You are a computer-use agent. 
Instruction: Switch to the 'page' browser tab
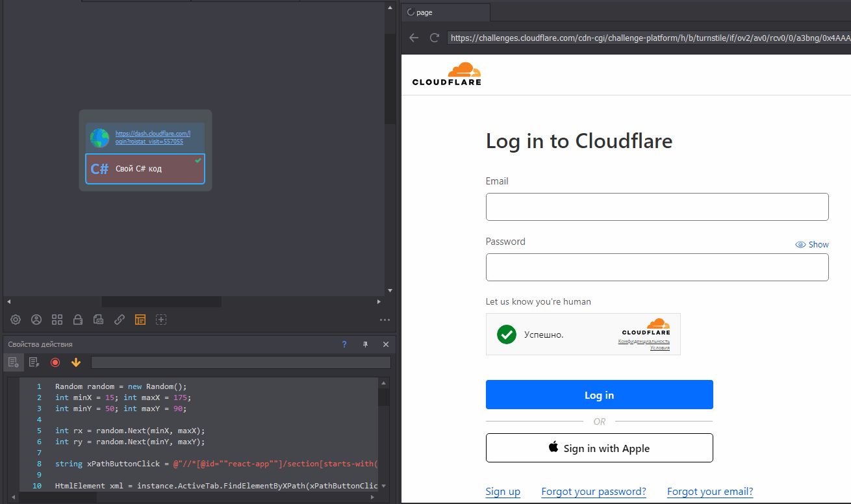[x=446, y=12]
